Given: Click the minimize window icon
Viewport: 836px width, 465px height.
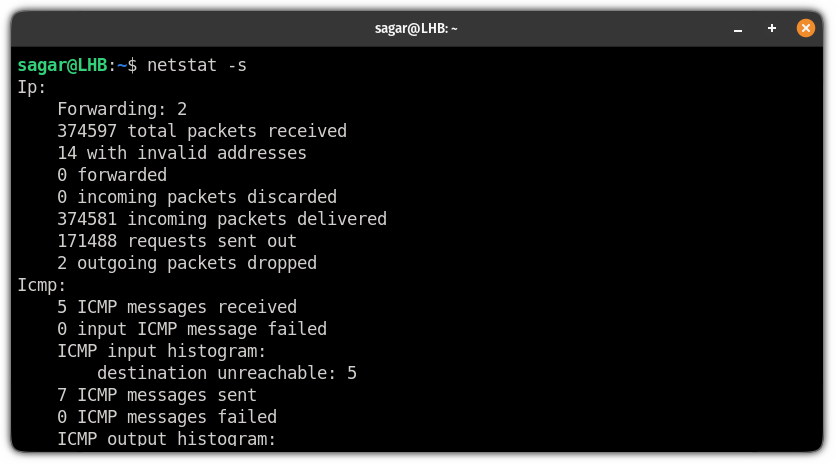Looking at the screenshot, I should coord(738,29).
